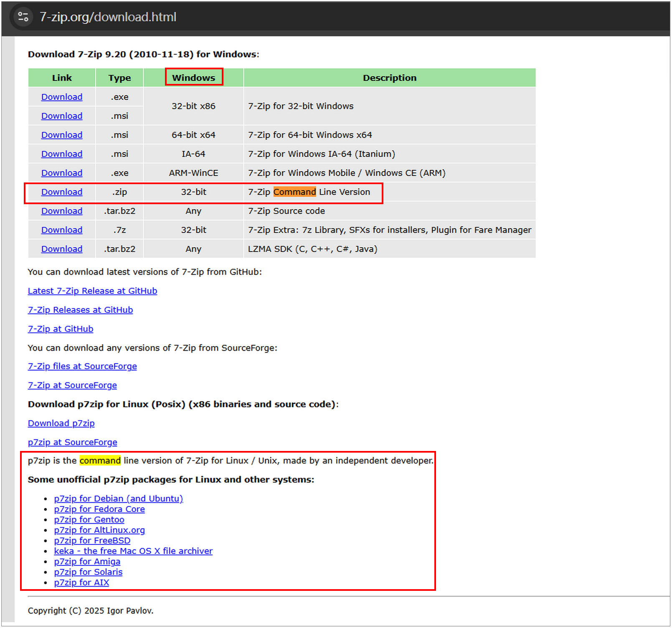This screenshot has width=672, height=628.
Task: Open 7-Zip files at SourceForge
Action: coord(82,366)
